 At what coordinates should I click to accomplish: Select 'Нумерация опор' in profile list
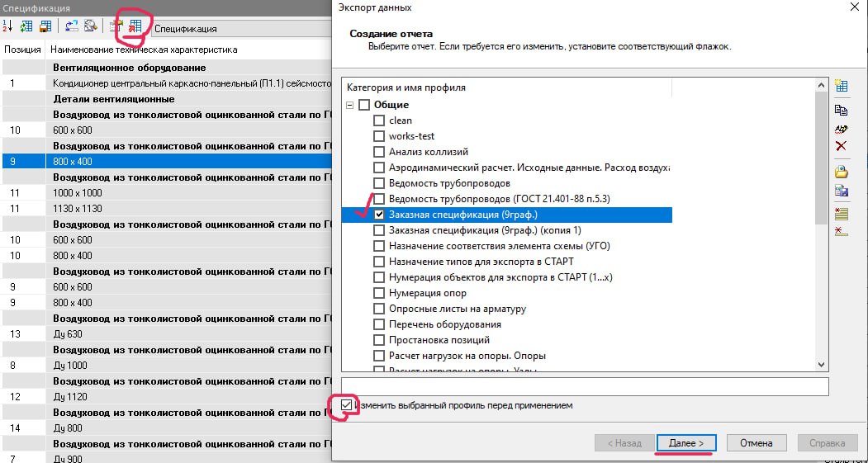427,293
